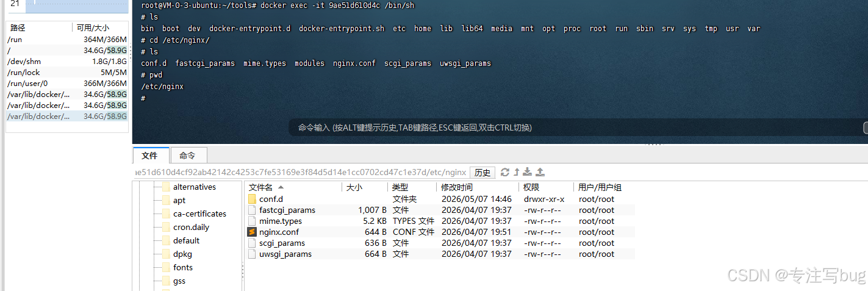Click the TYPES 文件 type cell
This screenshot has width=868, height=291.
414,221
